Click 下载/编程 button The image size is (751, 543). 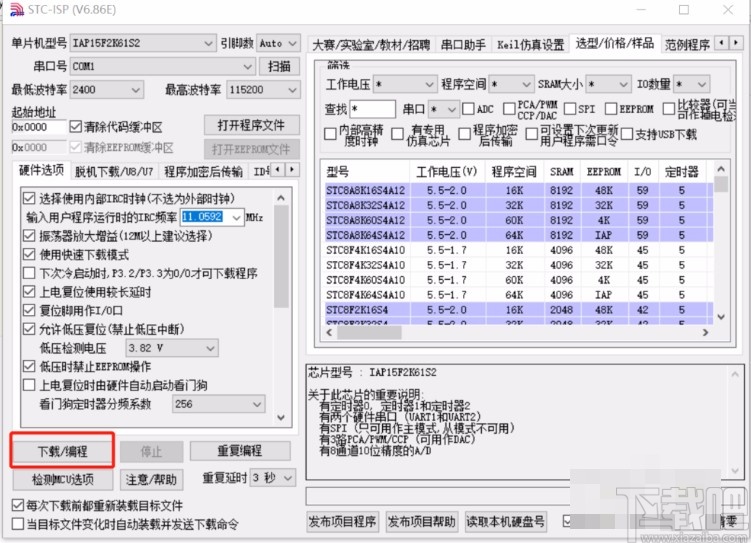pos(62,451)
